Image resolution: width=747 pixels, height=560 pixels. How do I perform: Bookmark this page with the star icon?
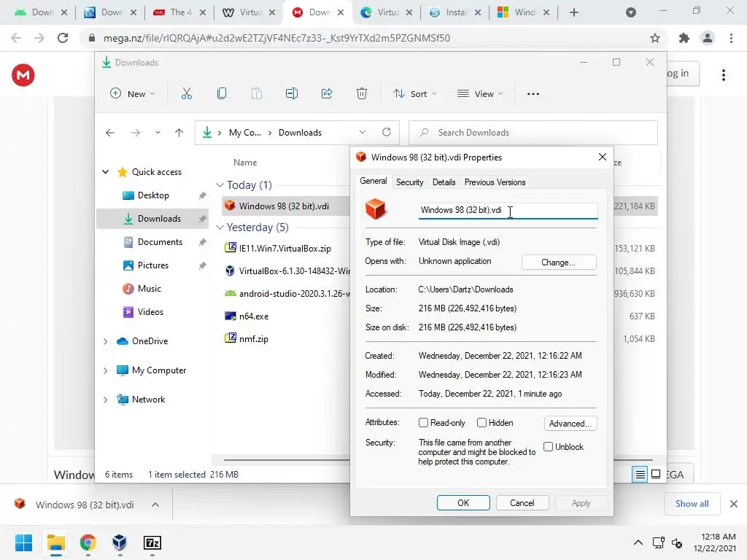click(655, 38)
